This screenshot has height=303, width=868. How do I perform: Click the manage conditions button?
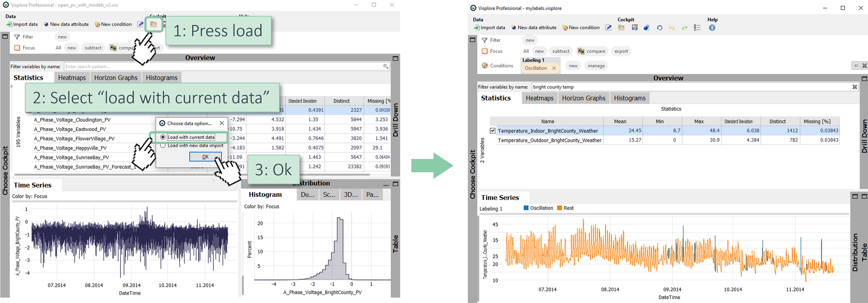596,66
